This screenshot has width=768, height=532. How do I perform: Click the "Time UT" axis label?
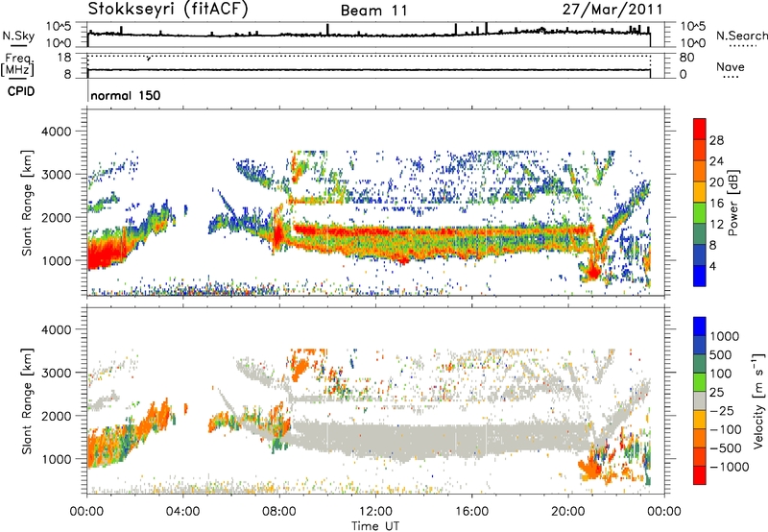(375, 525)
